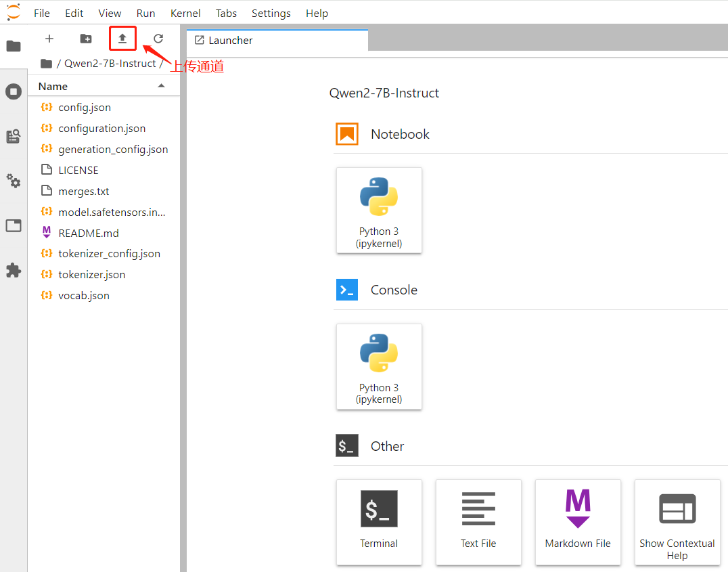Open new launcher with plus icon
Image resolution: width=728 pixels, height=572 pixels.
(x=49, y=39)
